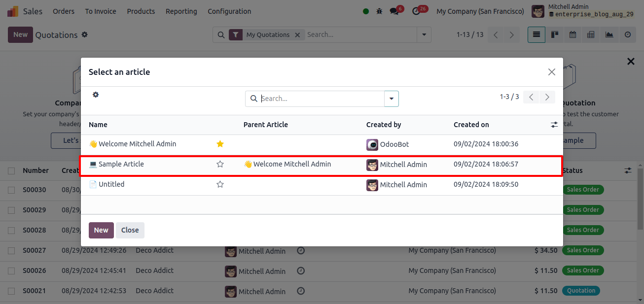Click the article search magnifier icon

[x=254, y=99]
